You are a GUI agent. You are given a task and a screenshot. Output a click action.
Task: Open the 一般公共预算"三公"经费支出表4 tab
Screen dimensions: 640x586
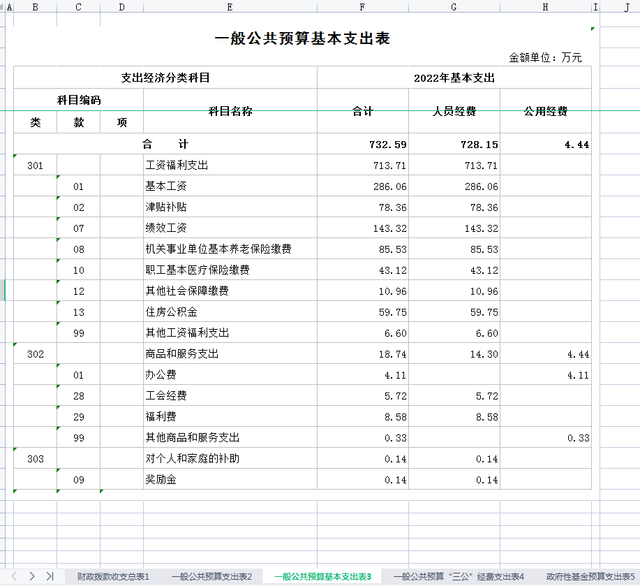point(459,577)
